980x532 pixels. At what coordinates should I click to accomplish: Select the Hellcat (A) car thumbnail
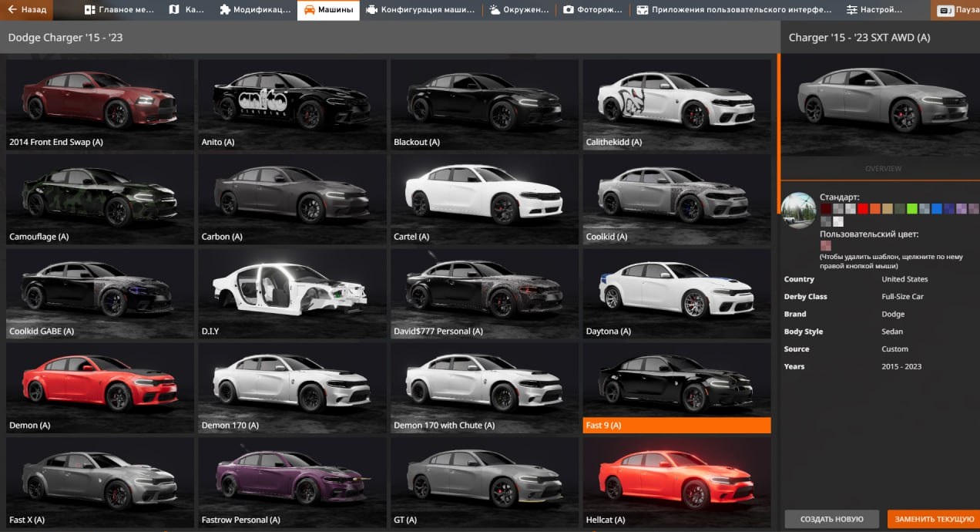(x=676, y=481)
